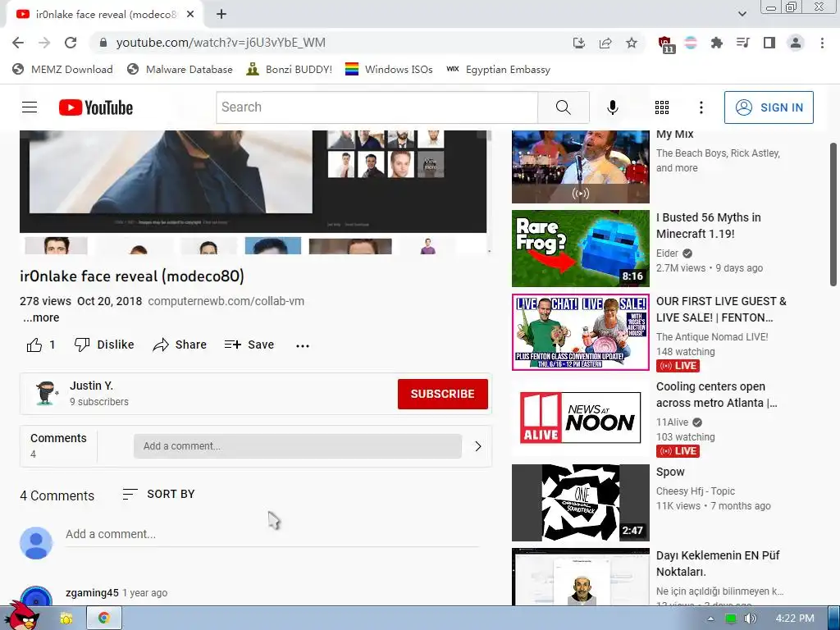840x630 pixels.
Task: Open more actions ellipsis under video
Action: (303, 345)
